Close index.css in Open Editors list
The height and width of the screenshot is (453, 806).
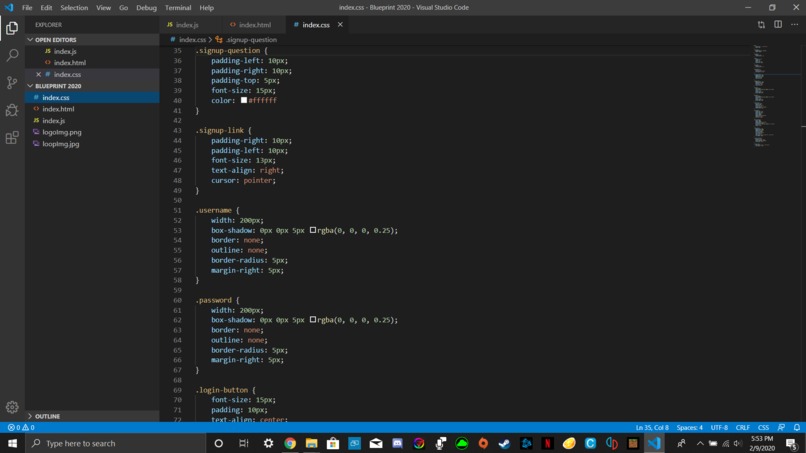pos(39,75)
